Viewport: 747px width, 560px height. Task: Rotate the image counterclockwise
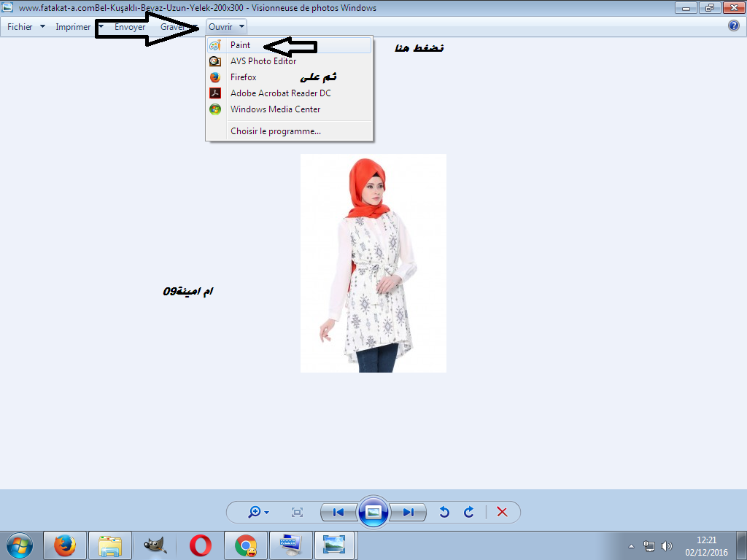444,513
